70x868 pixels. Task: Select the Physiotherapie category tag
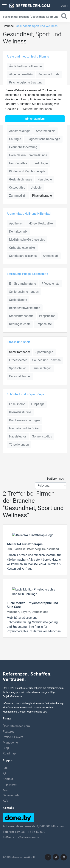click(x=42, y=196)
